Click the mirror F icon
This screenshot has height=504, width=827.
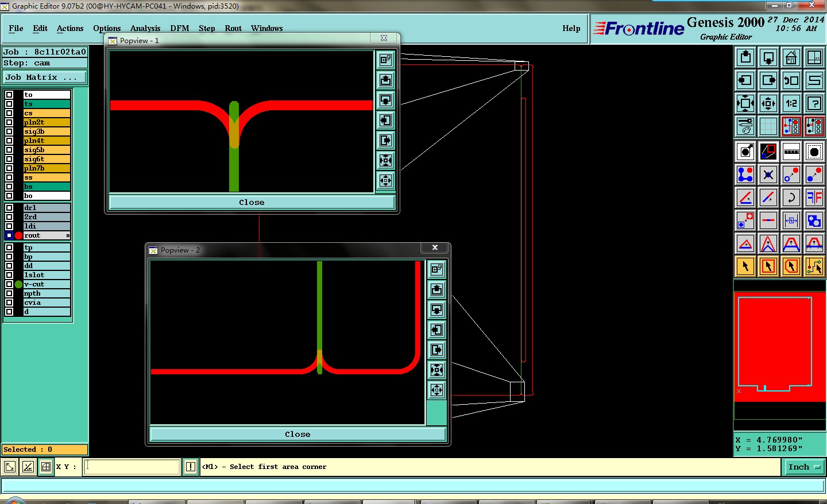coord(814,197)
